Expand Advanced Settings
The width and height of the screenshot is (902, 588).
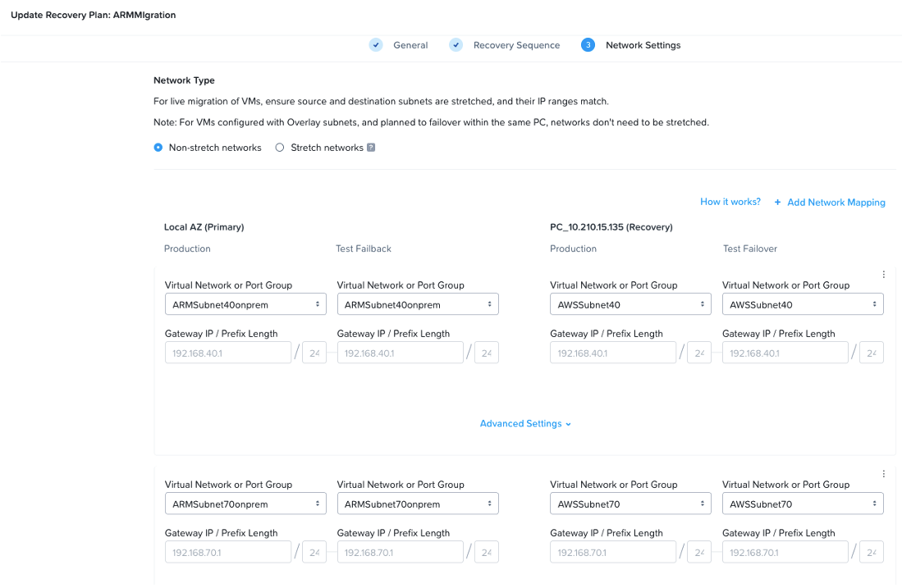point(525,424)
